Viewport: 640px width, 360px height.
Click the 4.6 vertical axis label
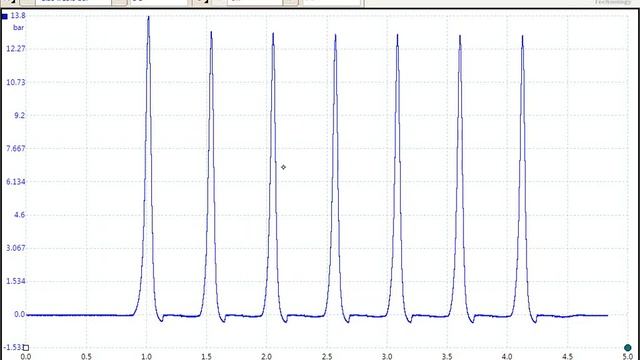(x=20, y=215)
